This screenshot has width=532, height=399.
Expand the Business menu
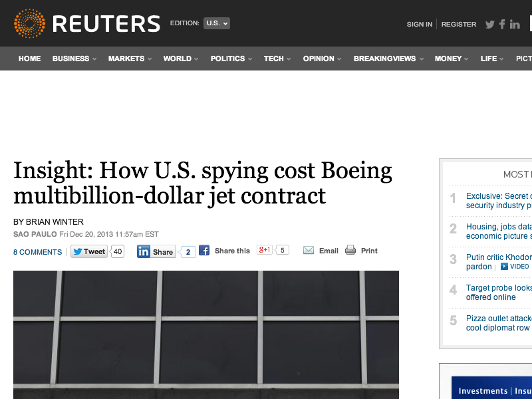point(74,59)
